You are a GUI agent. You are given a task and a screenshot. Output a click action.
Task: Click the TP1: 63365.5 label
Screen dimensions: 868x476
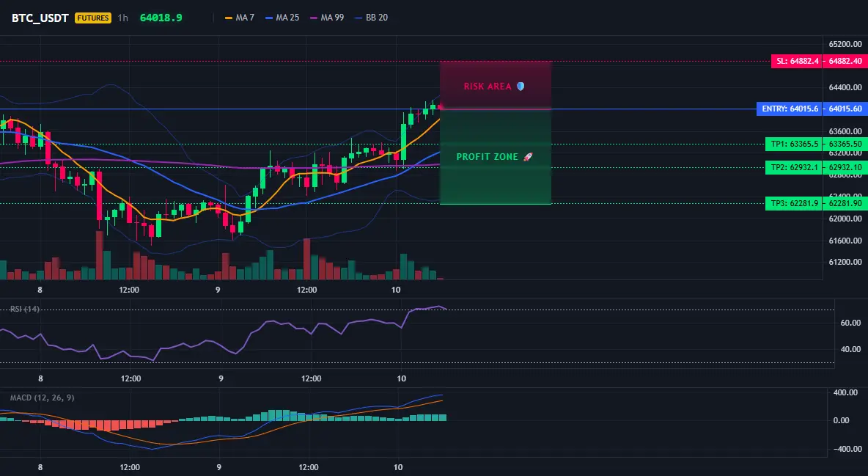[x=795, y=144]
